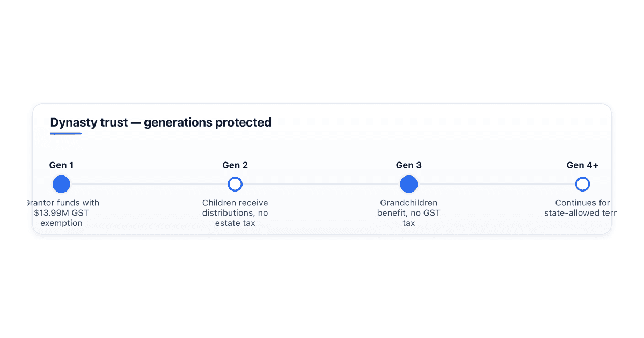Click the filled Gen 3 timeline dot
The image size is (644, 338).
click(x=409, y=184)
